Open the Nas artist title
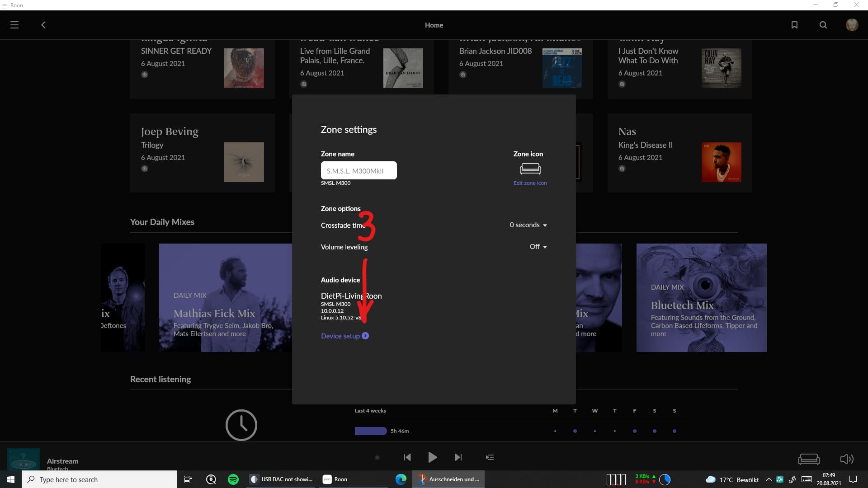The image size is (868, 488). pos(627,131)
